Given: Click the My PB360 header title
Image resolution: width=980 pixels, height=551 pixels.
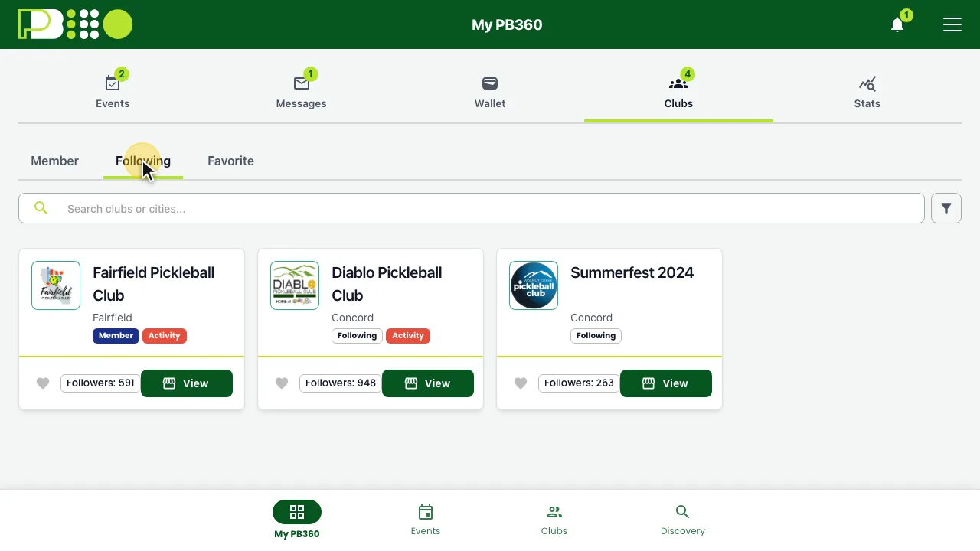Looking at the screenshot, I should (x=507, y=24).
